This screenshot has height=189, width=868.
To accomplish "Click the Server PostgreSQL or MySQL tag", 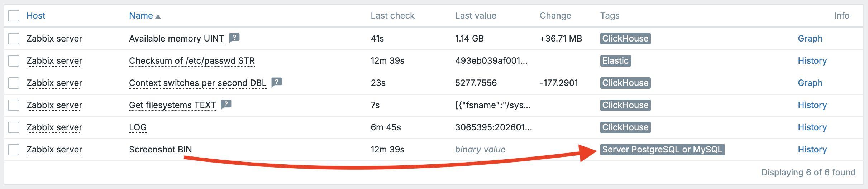I will [x=662, y=150].
